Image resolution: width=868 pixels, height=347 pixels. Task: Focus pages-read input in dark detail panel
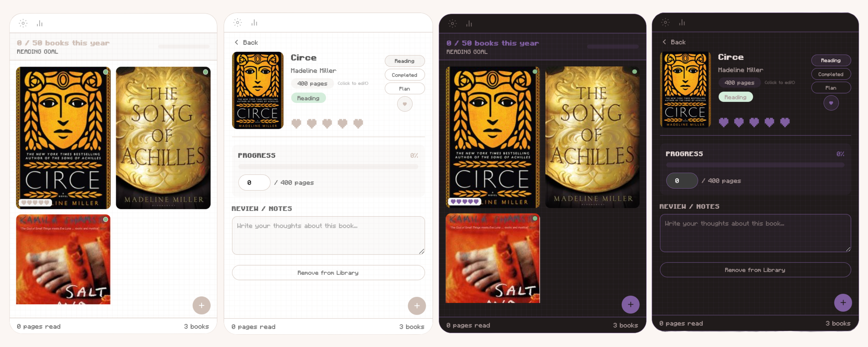[682, 181]
